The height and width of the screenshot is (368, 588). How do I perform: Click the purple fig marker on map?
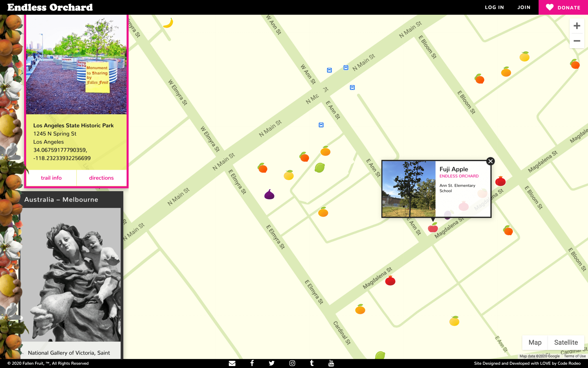click(x=269, y=195)
